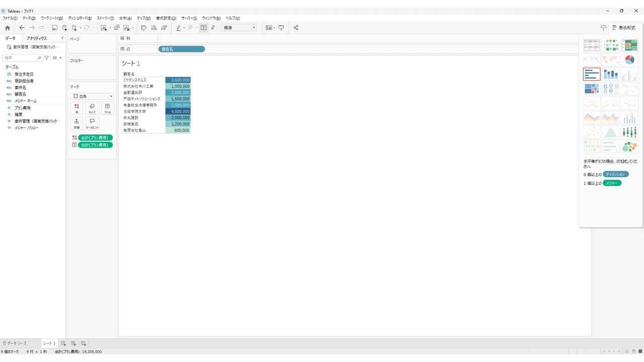Swap rows and columns icon
The image size is (644, 362).
tap(143, 28)
